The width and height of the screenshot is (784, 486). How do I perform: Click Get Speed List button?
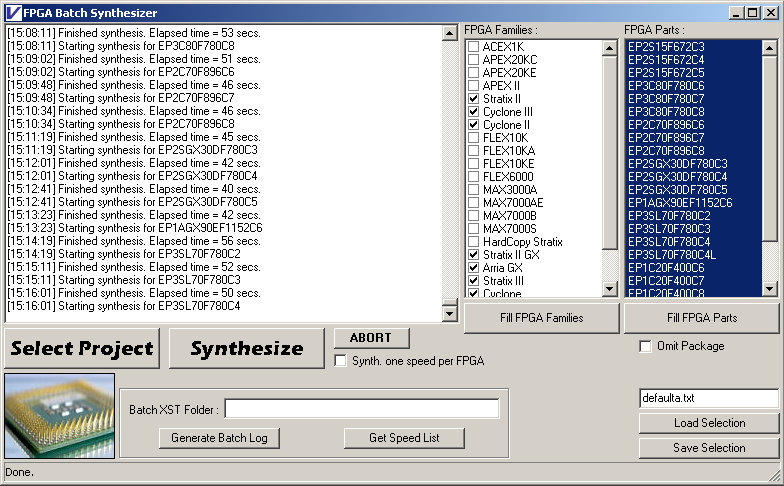pyautogui.click(x=404, y=438)
